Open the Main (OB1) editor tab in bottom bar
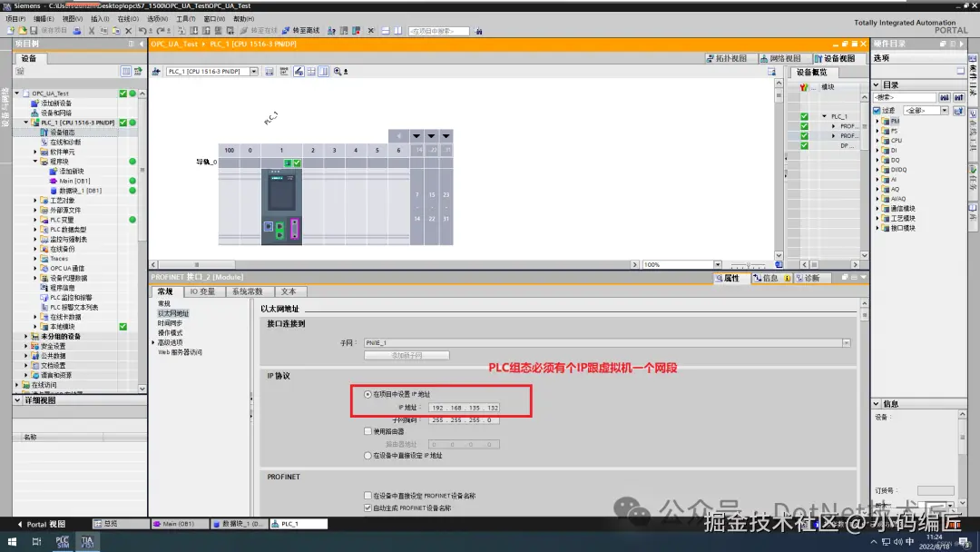980x552 pixels. pos(178,524)
